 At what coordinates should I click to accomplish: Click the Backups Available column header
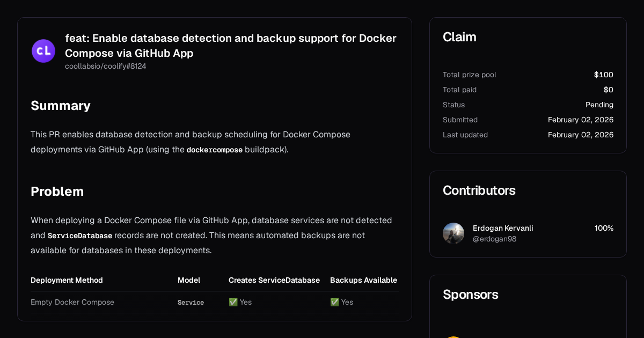coord(363,280)
